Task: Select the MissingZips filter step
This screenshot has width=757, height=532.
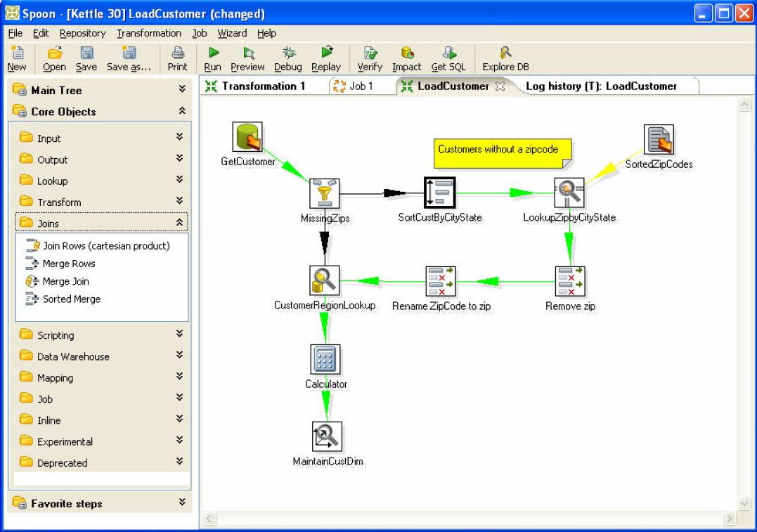Action: click(x=325, y=193)
